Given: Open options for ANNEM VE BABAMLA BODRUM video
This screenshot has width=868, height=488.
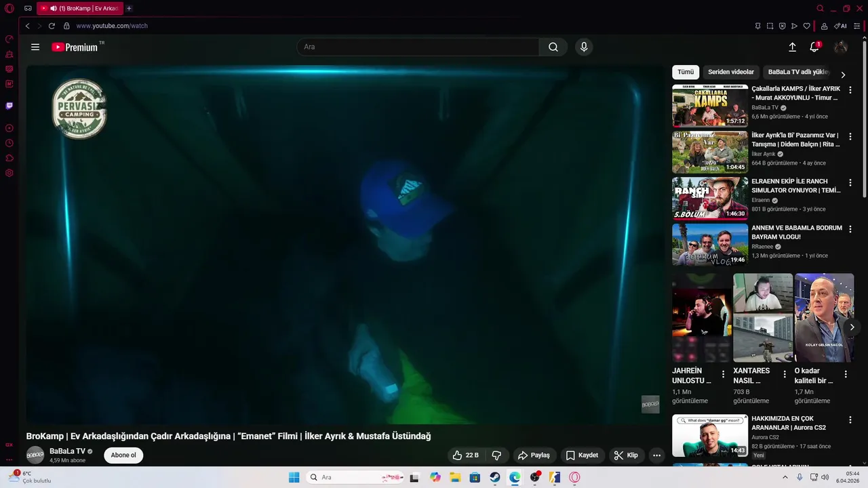Looking at the screenshot, I should (850, 229).
